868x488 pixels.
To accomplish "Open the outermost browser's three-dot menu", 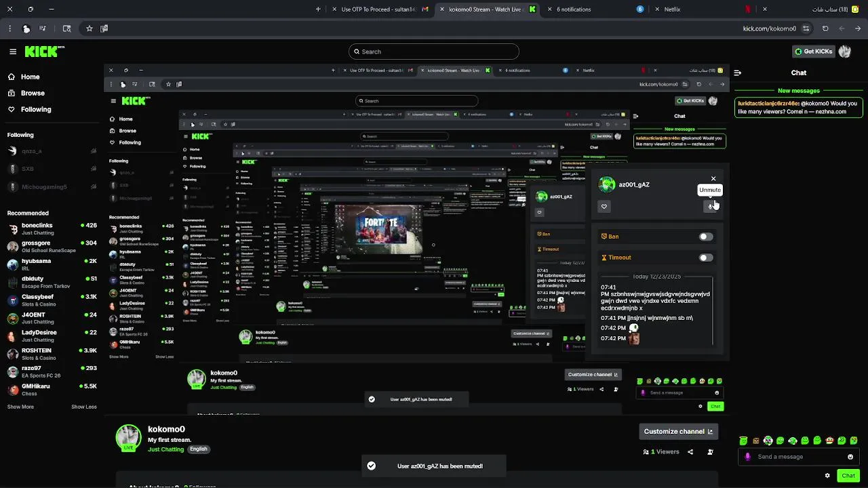I will pos(9,28).
